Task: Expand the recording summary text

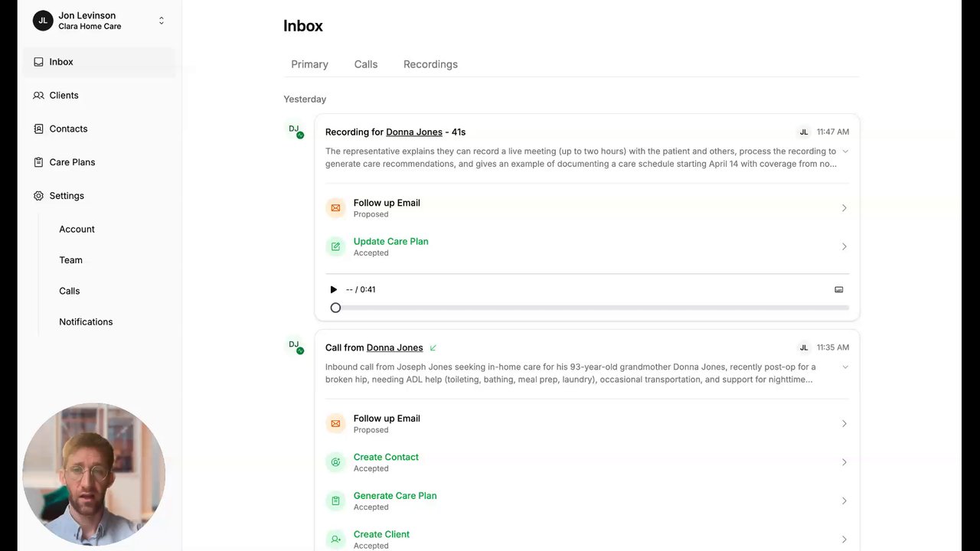Action: 844,152
